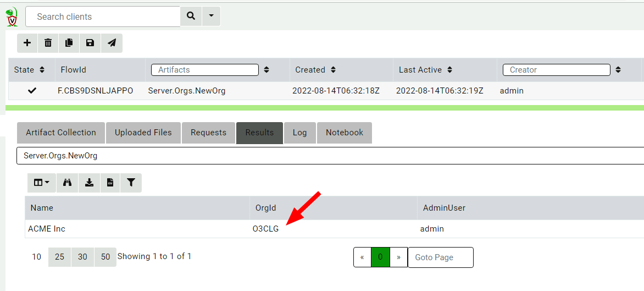Click the Goto Page input field
The height and width of the screenshot is (291, 644).
440,257
